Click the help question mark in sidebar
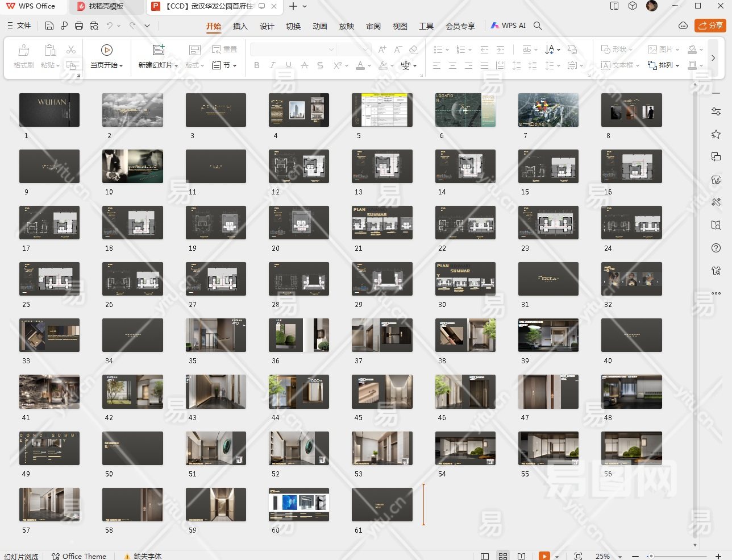 pyautogui.click(x=716, y=248)
